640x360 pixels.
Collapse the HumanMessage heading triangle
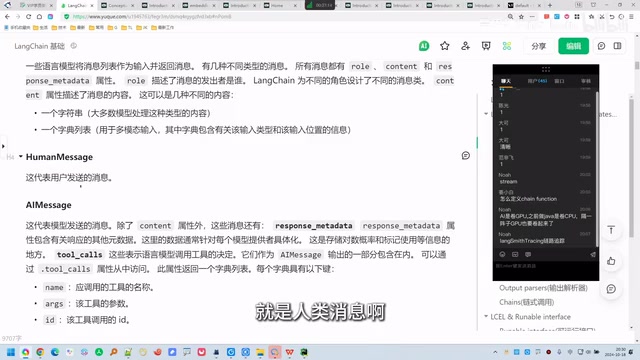tap(20, 157)
